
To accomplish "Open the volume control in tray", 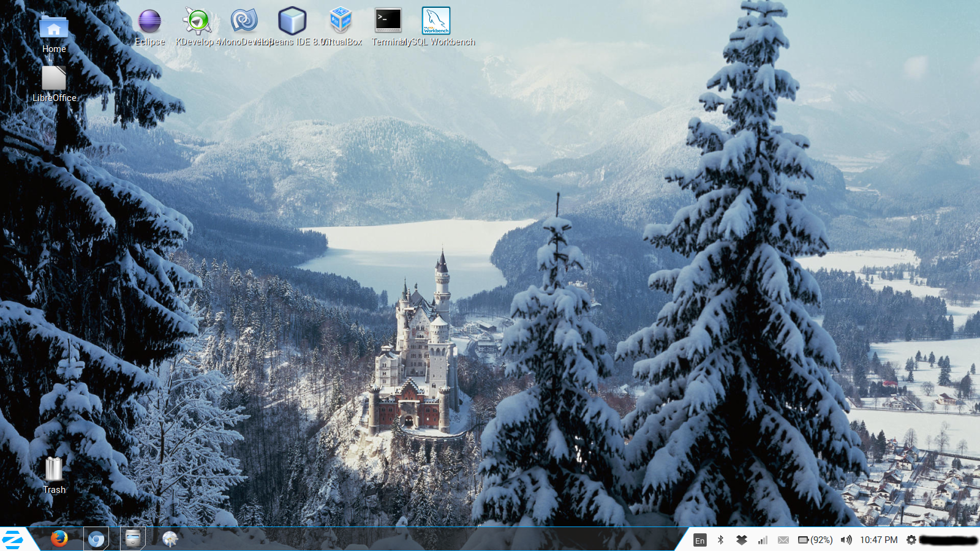I will pos(846,540).
